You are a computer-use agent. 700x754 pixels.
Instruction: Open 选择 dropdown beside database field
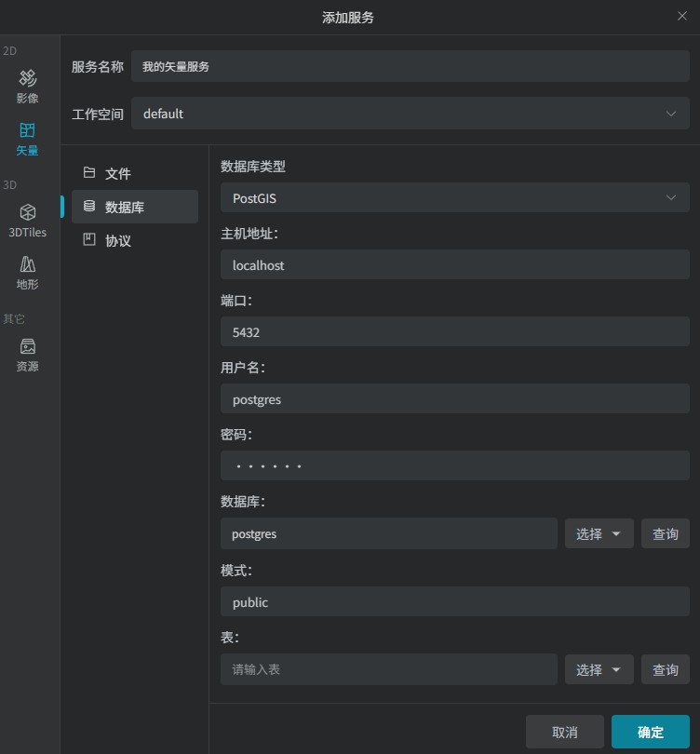click(599, 534)
